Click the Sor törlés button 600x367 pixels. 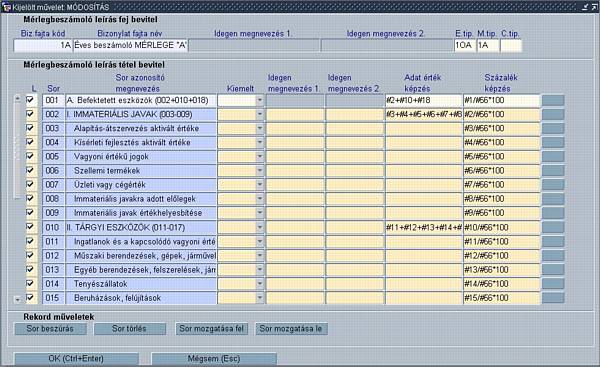point(130,329)
